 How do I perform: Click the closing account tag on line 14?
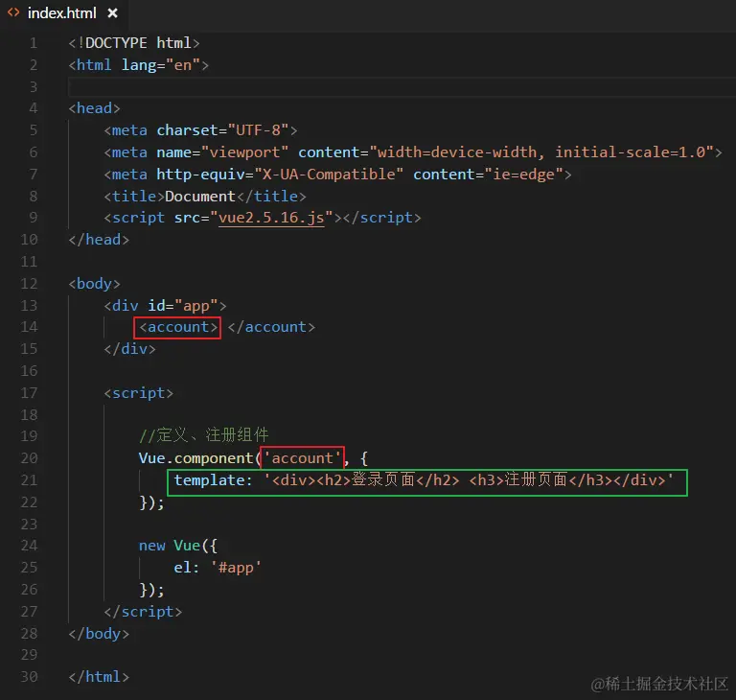(271, 327)
